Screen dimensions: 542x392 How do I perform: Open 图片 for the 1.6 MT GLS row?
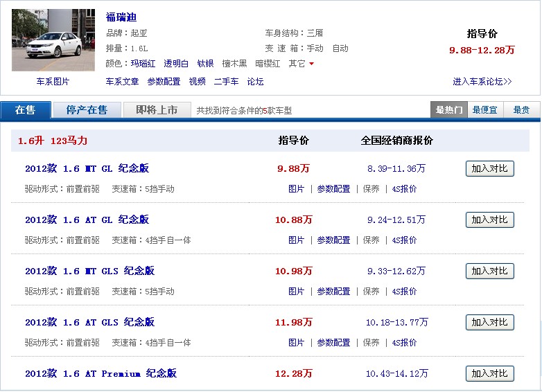(296, 292)
